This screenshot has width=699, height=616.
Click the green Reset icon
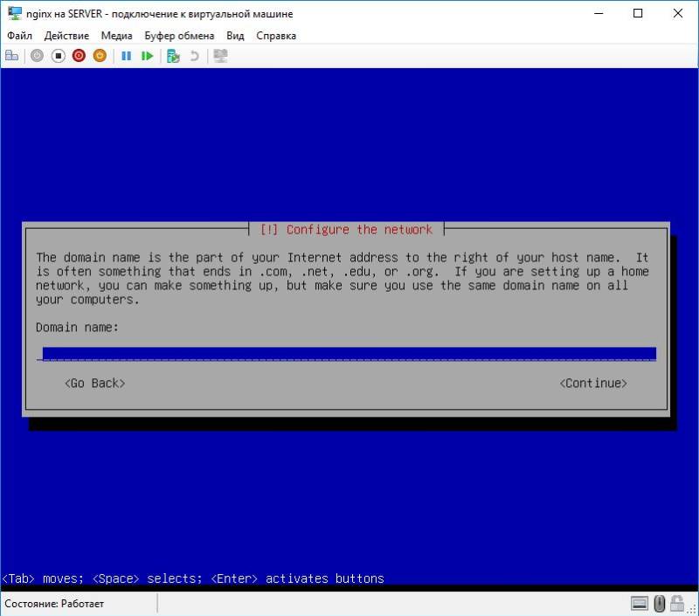point(148,55)
